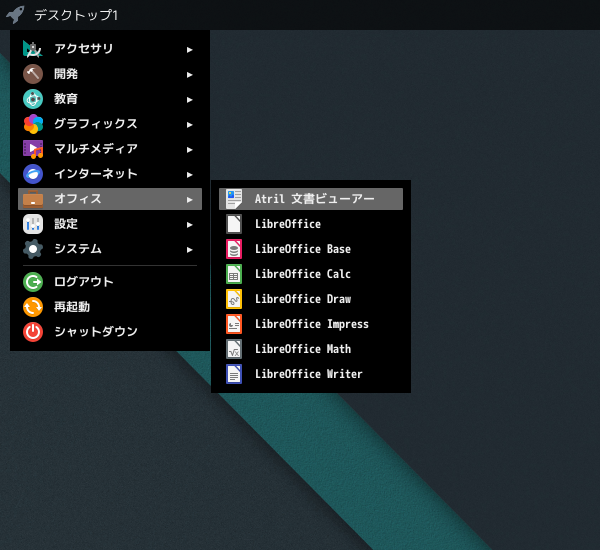Choose ログアウト from the menu
600x550 pixels.
110,282
